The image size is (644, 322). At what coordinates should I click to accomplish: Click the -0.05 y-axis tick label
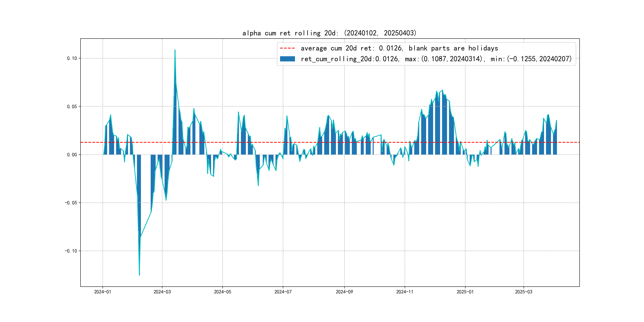(71, 203)
